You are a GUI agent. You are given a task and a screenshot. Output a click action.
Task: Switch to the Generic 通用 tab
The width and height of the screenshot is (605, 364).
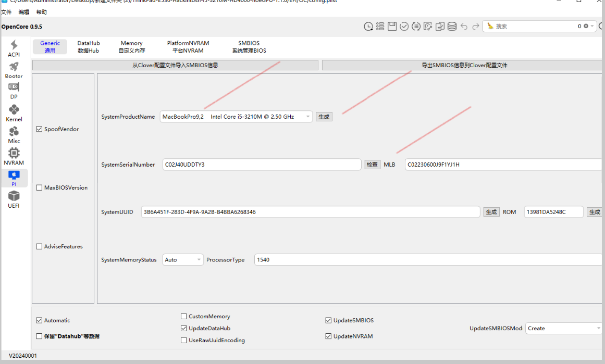pyautogui.click(x=50, y=47)
